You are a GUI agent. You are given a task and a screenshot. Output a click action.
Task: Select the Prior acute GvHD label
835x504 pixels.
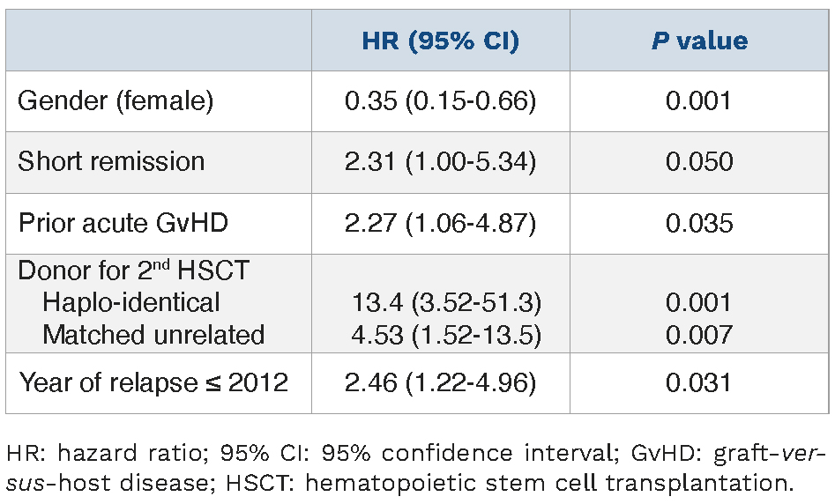click(x=123, y=222)
